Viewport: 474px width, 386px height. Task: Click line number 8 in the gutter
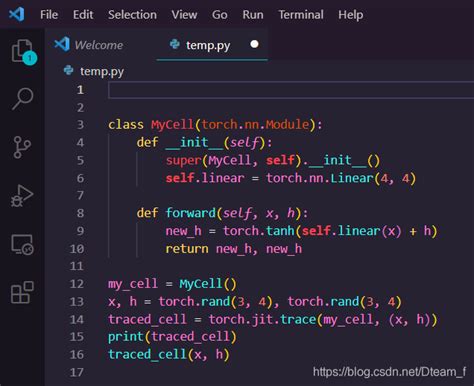point(80,213)
